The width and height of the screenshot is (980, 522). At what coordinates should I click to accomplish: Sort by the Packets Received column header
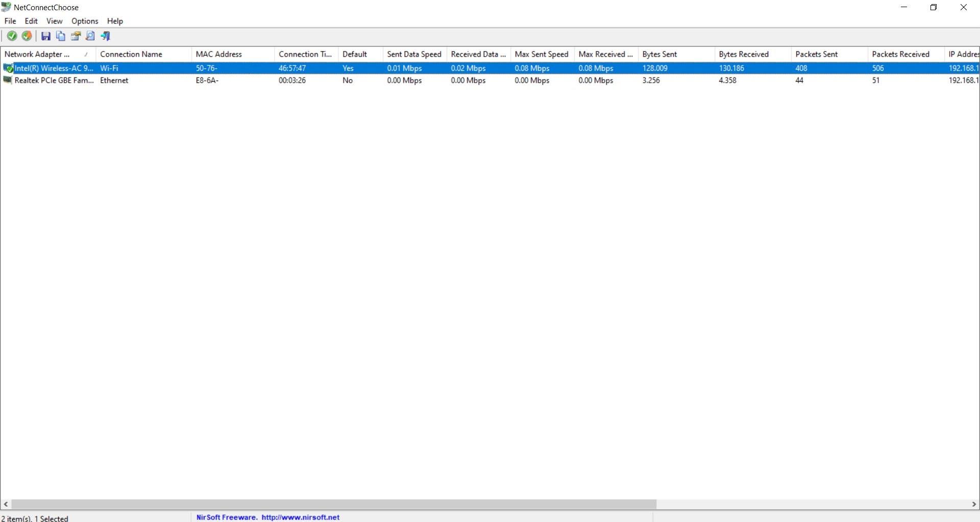(x=906, y=54)
